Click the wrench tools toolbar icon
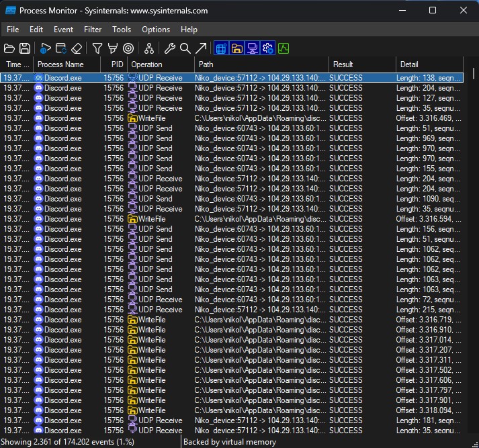The image size is (479, 448). click(x=169, y=48)
